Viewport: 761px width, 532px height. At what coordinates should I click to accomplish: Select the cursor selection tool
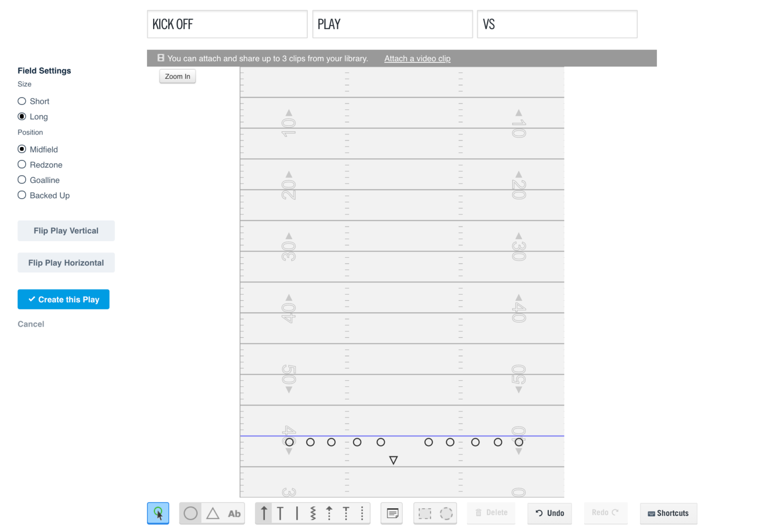click(158, 513)
